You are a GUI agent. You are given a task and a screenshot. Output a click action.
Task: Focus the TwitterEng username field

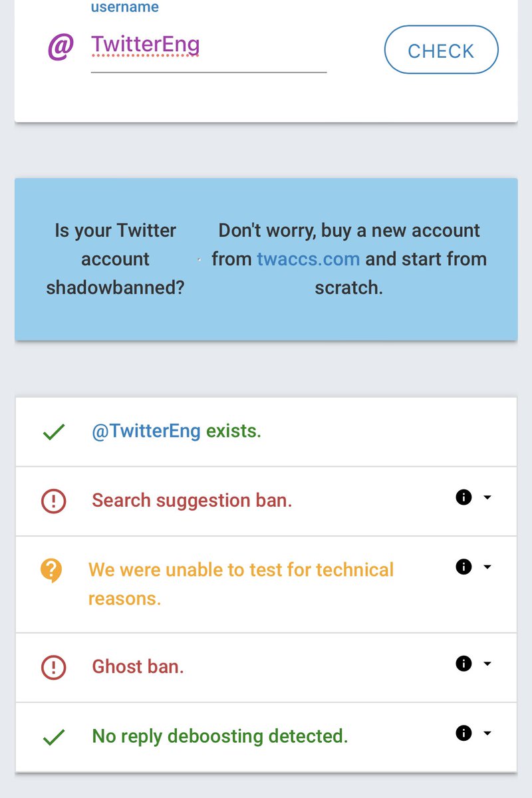[x=209, y=47]
